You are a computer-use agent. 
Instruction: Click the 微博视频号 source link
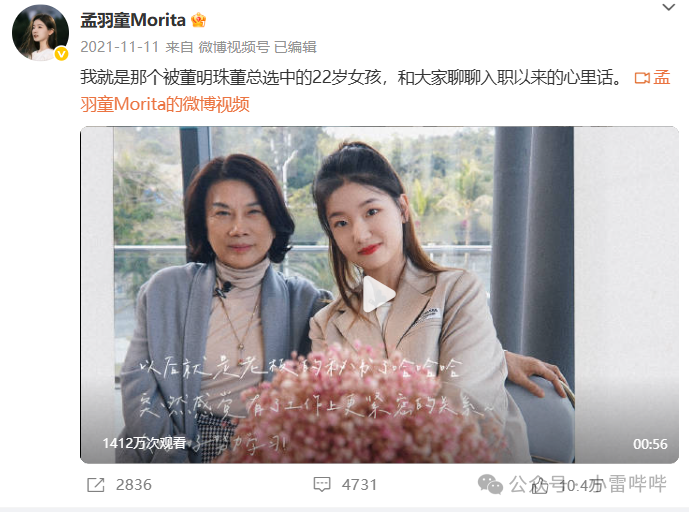click(x=234, y=47)
